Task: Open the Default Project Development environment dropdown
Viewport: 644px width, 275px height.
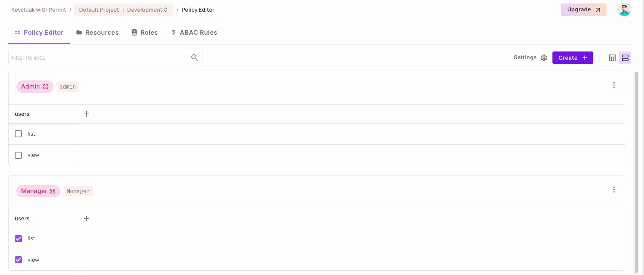Action: (x=124, y=10)
